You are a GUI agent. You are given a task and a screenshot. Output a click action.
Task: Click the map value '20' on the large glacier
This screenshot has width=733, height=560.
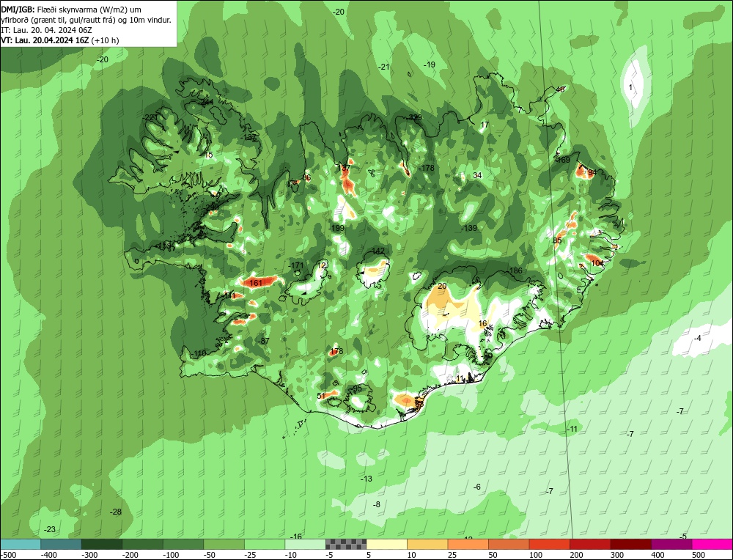pyautogui.click(x=442, y=286)
